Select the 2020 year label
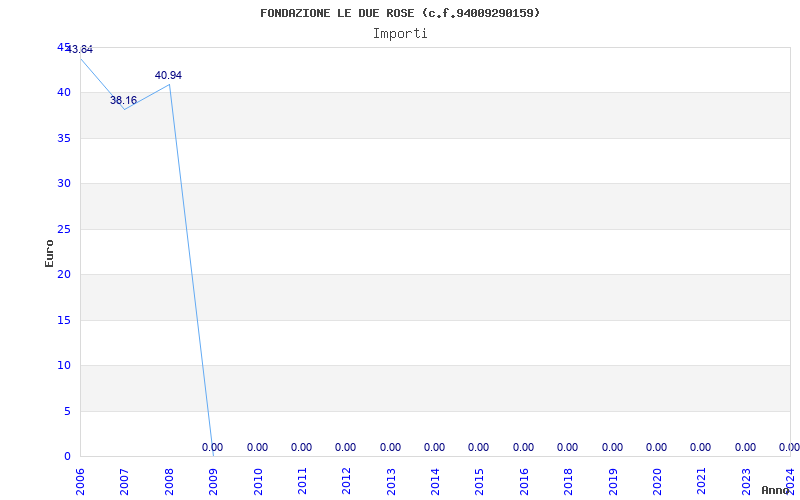 (657, 481)
